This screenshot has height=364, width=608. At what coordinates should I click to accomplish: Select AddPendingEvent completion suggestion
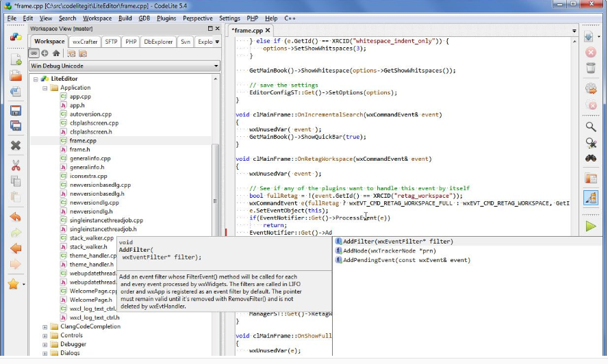[x=468, y=260]
